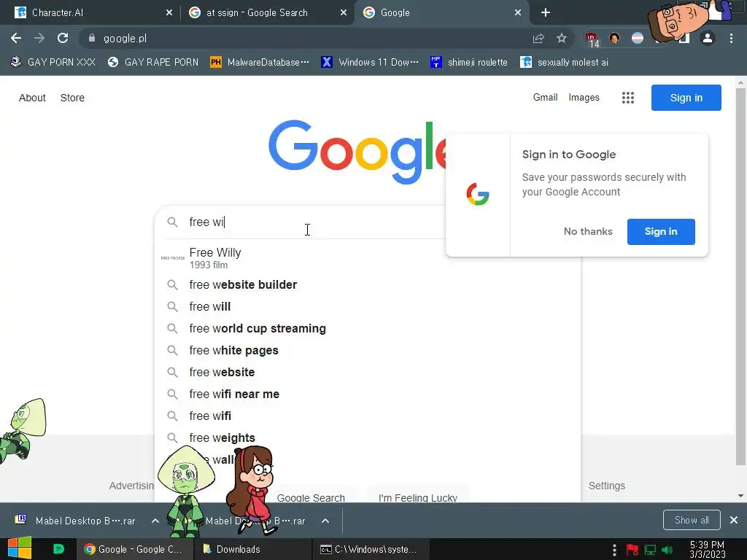Open the Settings footer link
747x560 pixels.
606,486
